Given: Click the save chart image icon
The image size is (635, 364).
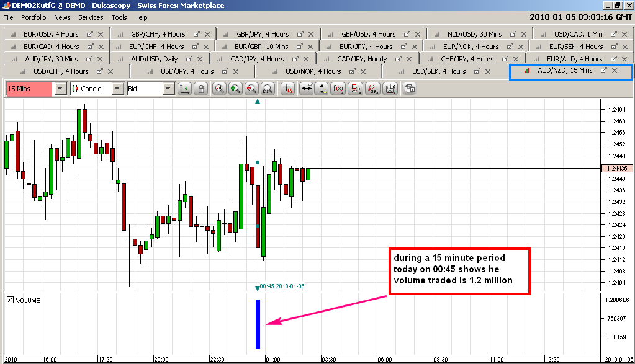Looking at the screenshot, I should click(x=390, y=89).
